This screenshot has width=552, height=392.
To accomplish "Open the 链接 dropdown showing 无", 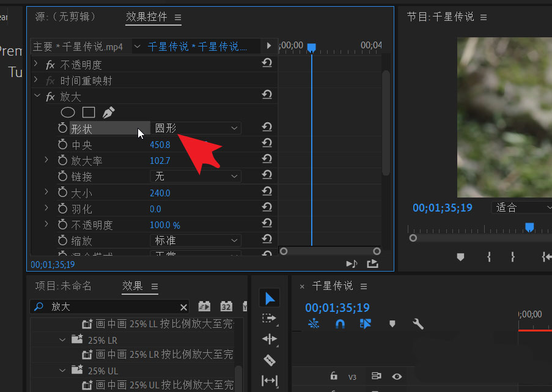I will (196, 176).
